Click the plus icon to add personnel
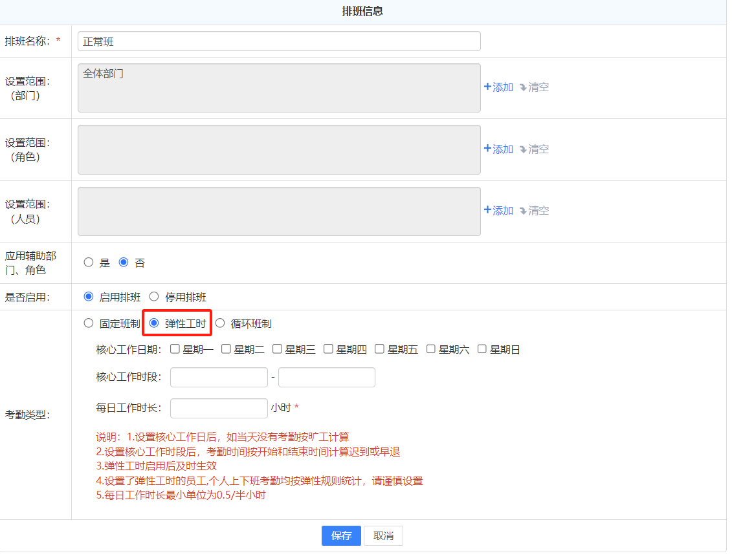This screenshot has width=732, height=560. click(x=487, y=210)
